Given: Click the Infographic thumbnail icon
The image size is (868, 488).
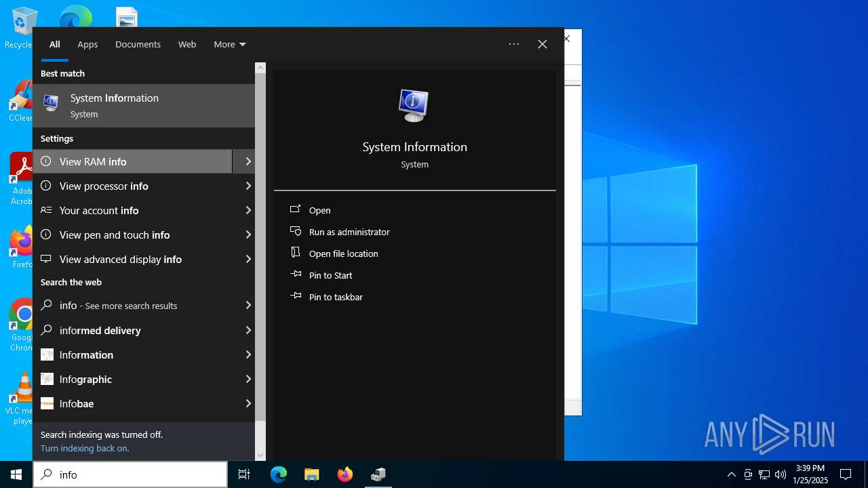Looking at the screenshot, I should click(x=47, y=379).
